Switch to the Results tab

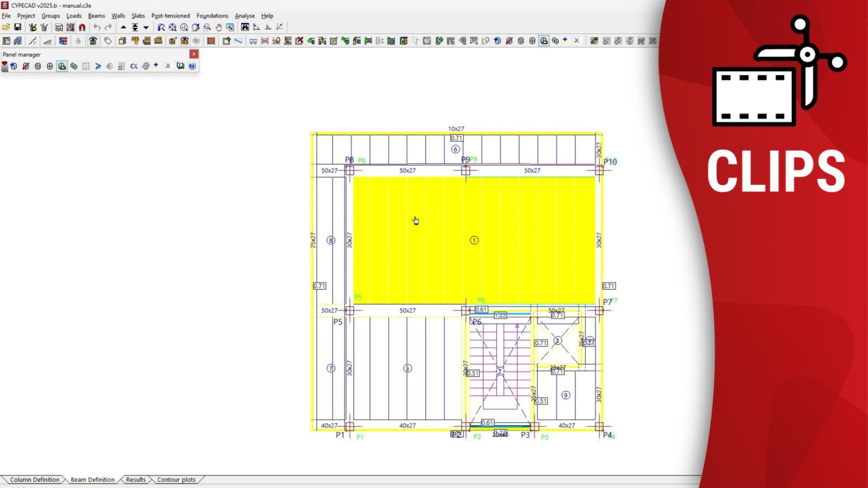136,480
